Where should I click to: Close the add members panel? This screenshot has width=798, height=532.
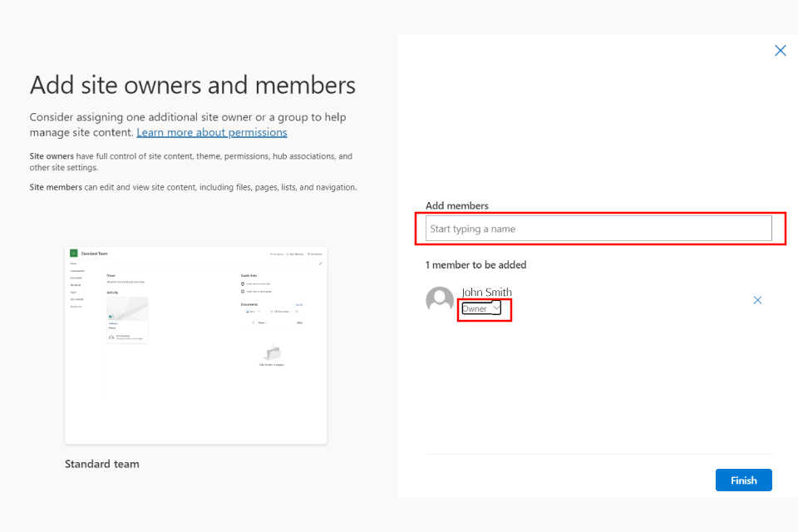coord(780,51)
